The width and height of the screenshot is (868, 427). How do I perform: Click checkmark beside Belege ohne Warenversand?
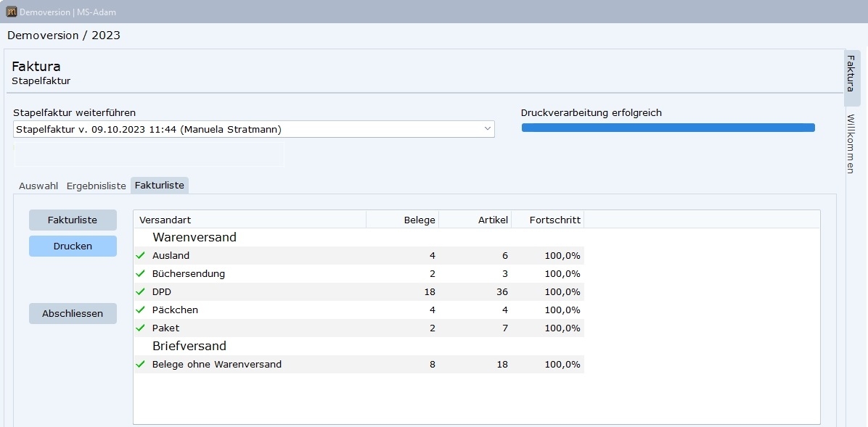(141, 364)
